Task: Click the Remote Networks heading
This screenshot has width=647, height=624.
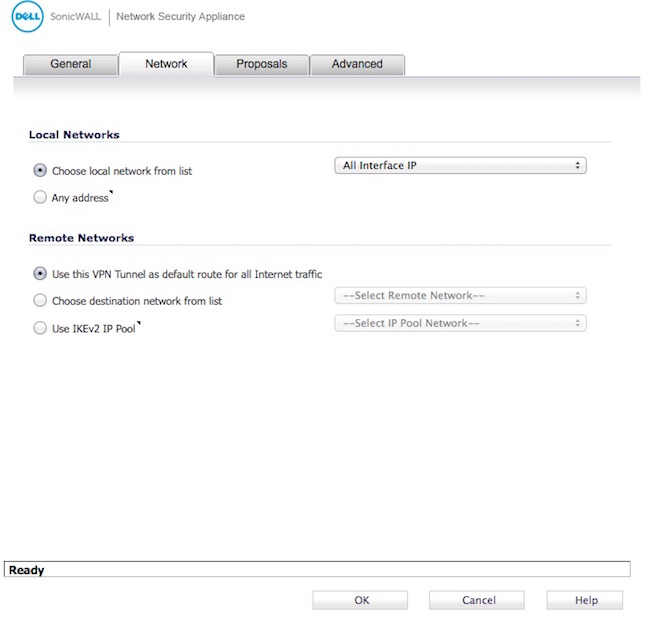Action: tap(82, 238)
